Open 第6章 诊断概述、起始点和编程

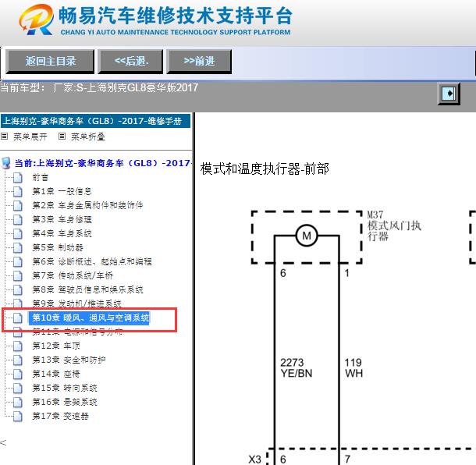point(92,261)
